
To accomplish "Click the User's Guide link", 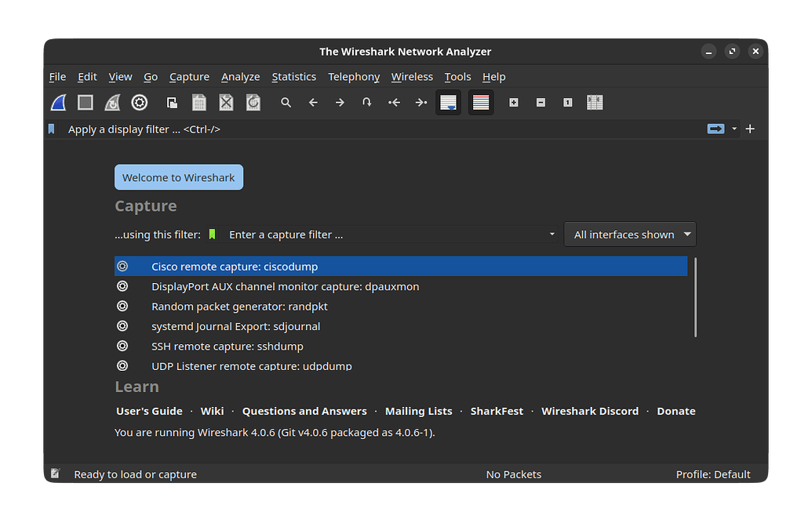I will (149, 410).
